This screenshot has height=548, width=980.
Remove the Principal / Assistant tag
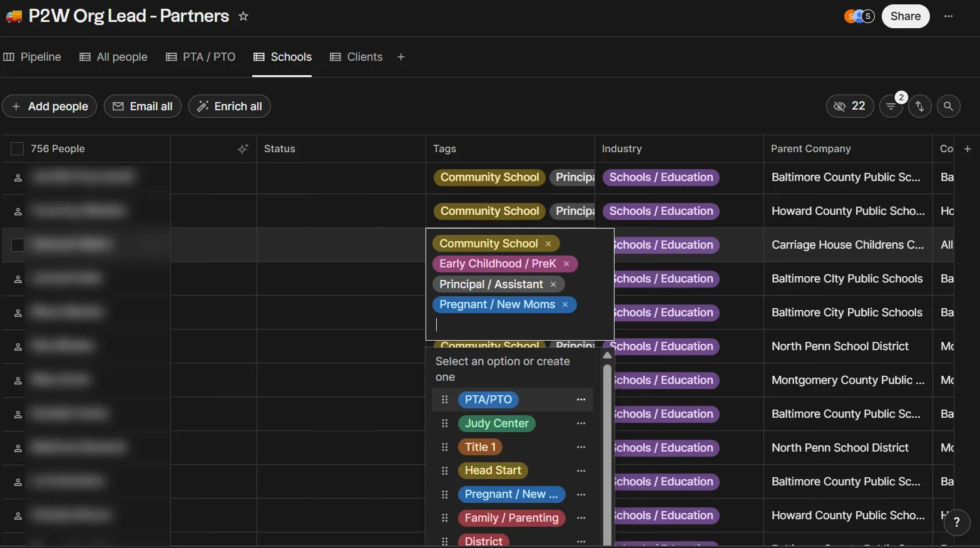point(553,284)
